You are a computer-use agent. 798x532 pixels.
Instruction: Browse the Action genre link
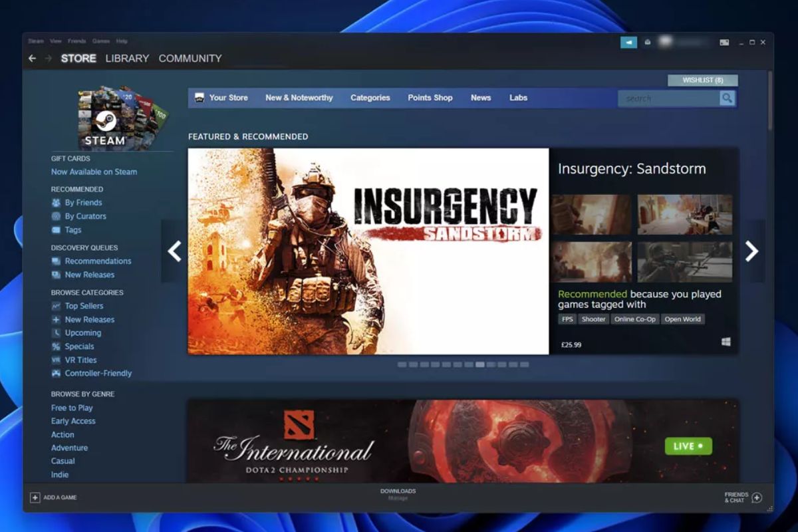click(x=63, y=434)
